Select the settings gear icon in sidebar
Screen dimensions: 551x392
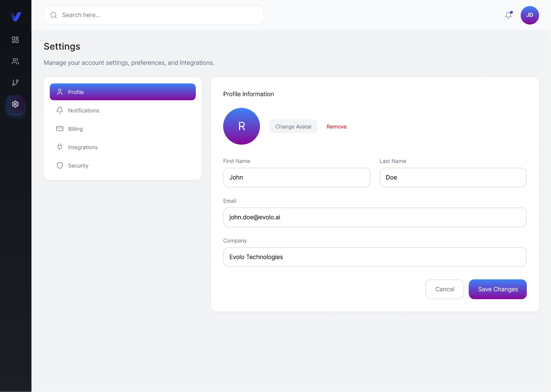(15, 104)
